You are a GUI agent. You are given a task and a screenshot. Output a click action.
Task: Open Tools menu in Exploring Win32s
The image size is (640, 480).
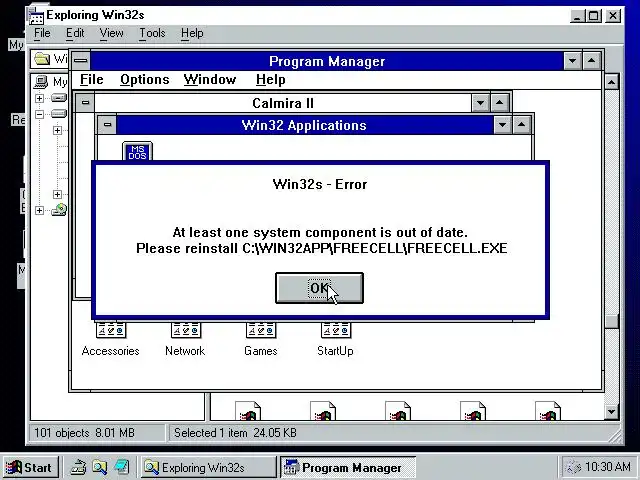point(152,33)
